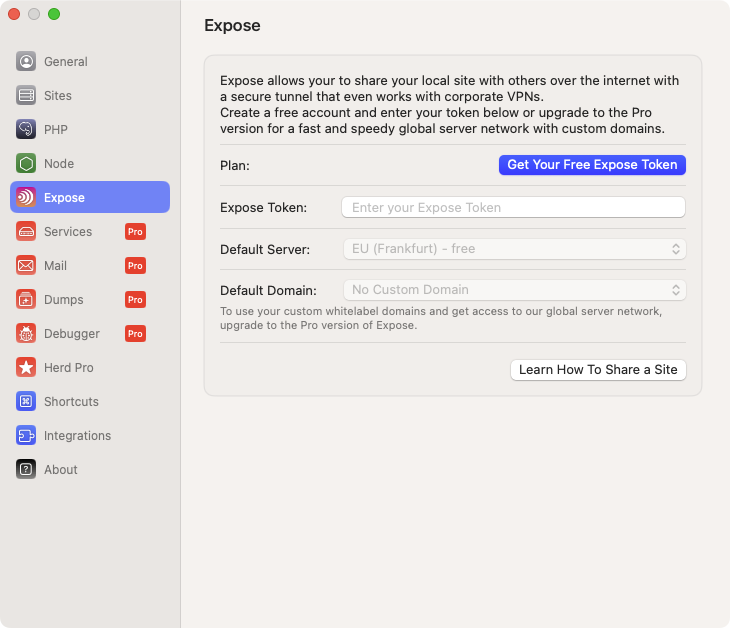Open the Default Domain dropdown

[513, 290]
